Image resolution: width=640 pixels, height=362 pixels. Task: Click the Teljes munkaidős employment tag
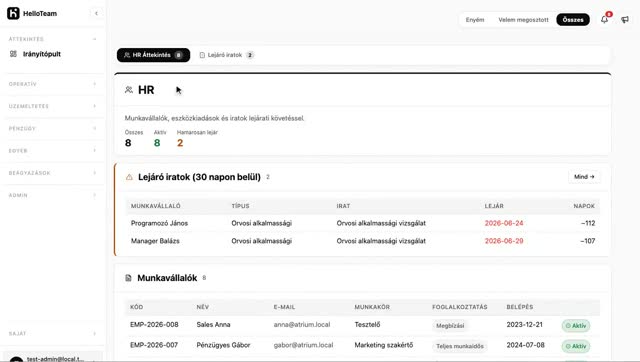[x=460, y=346]
